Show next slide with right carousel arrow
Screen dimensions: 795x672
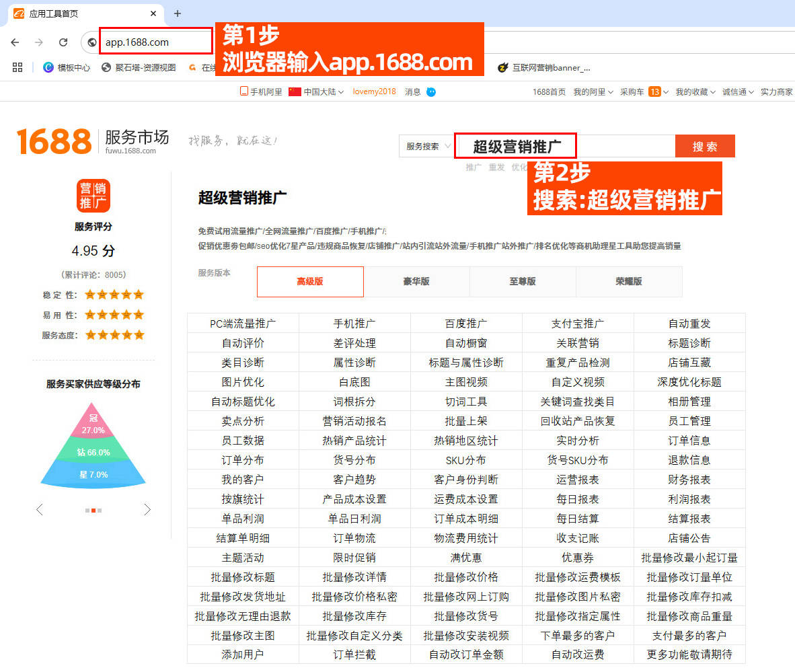click(x=147, y=510)
